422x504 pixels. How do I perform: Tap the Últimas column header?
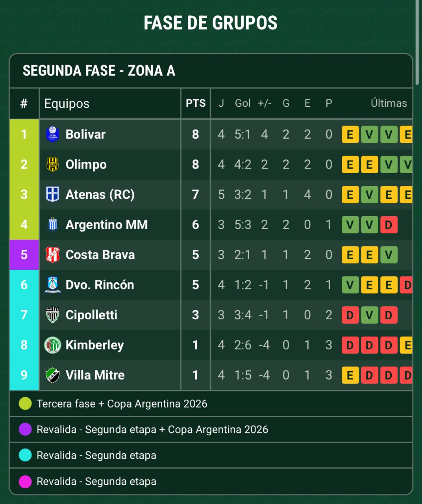point(389,103)
